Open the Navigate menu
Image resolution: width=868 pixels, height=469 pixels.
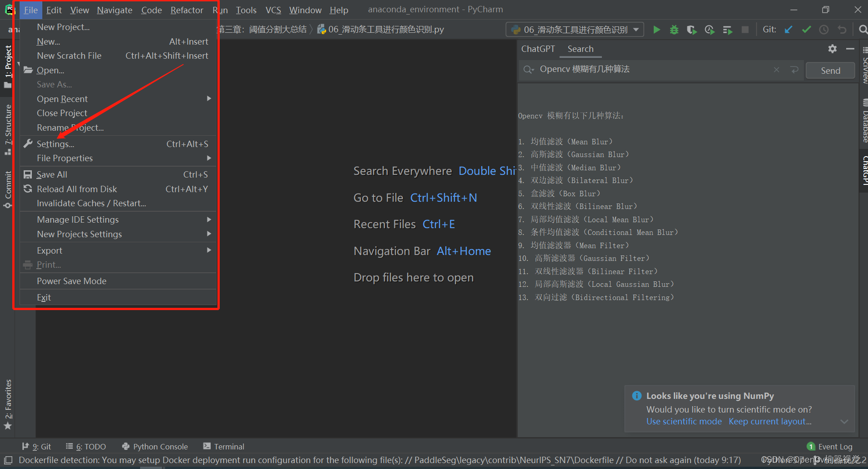pos(115,10)
